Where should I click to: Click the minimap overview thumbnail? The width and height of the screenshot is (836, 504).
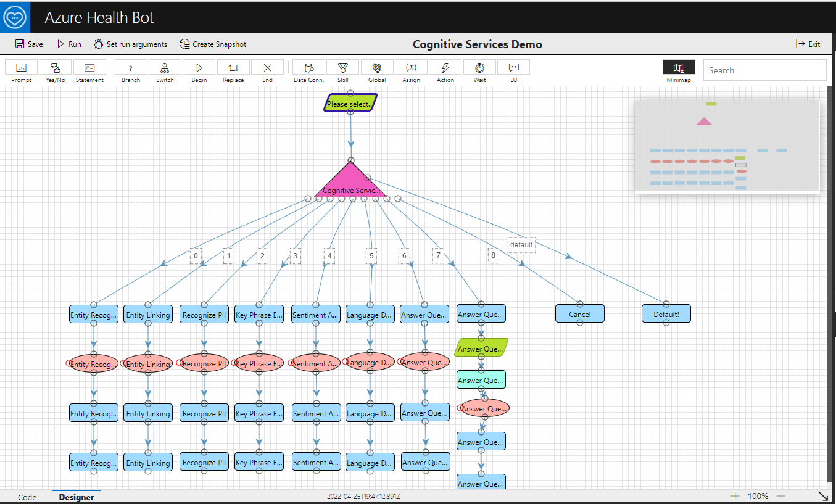pyautogui.click(x=727, y=146)
